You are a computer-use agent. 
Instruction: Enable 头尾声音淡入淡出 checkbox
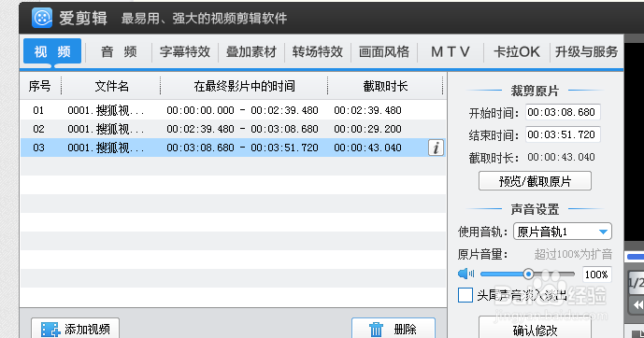click(x=465, y=295)
